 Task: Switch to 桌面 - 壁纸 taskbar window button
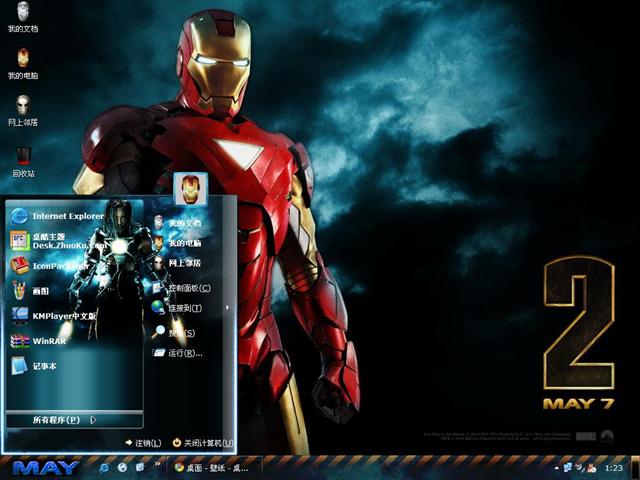click(214, 468)
